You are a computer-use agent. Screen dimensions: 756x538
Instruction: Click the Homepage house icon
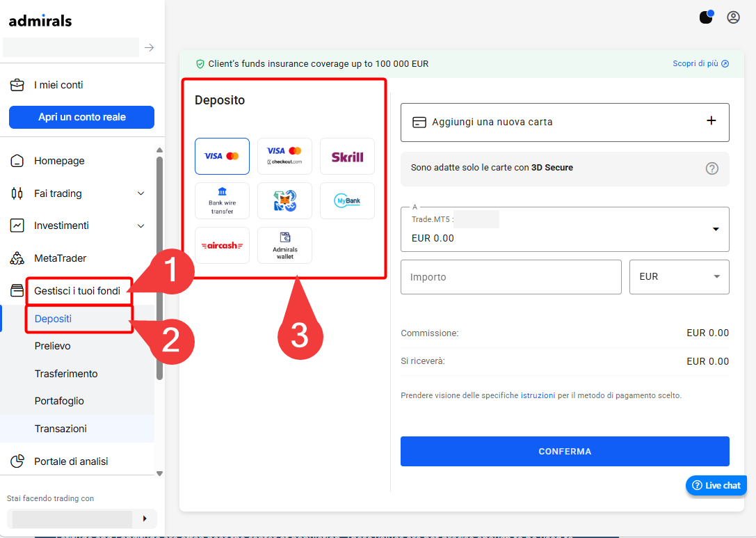click(x=17, y=161)
